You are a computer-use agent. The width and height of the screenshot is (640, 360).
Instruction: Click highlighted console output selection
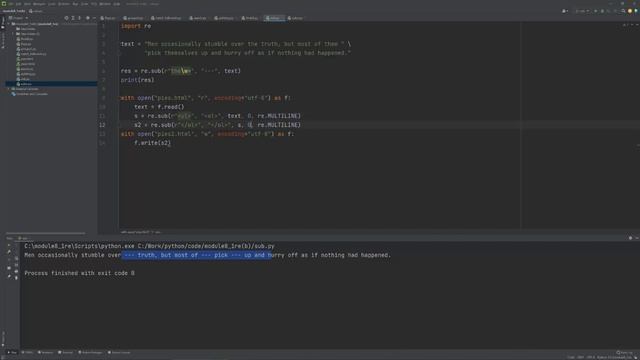pos(196,255)
